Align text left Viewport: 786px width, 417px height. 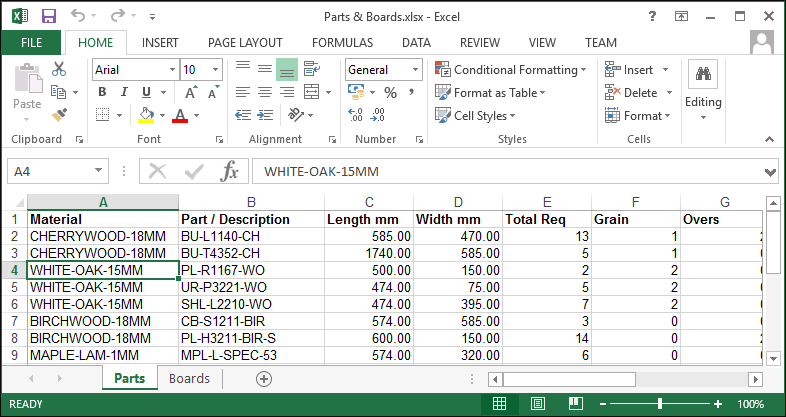[x=243, y=92]
